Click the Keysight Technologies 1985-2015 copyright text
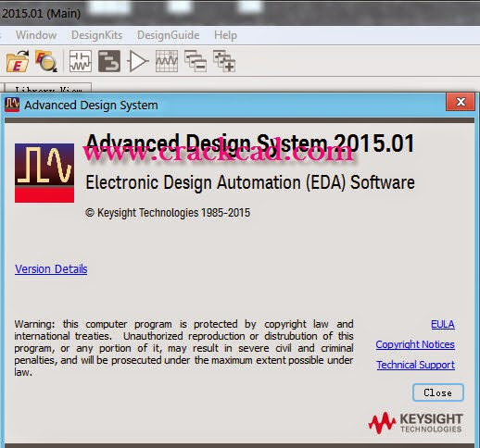 click(168, 213)
